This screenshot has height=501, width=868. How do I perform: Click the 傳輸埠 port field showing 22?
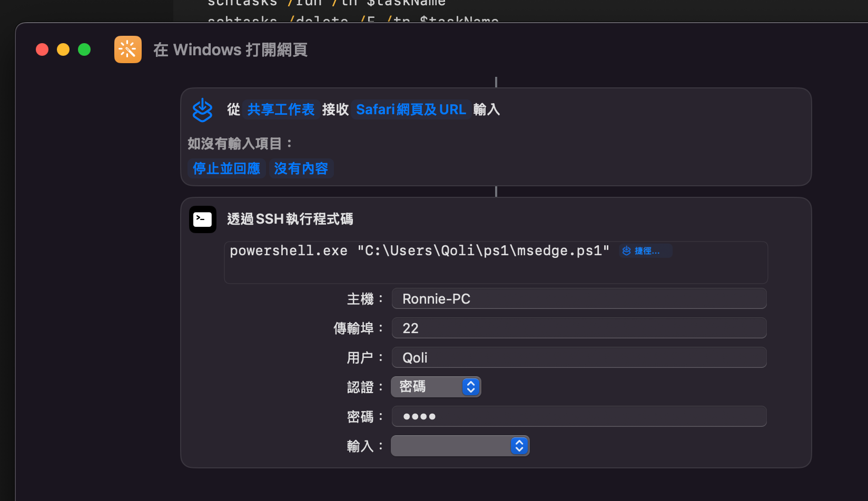579,328
